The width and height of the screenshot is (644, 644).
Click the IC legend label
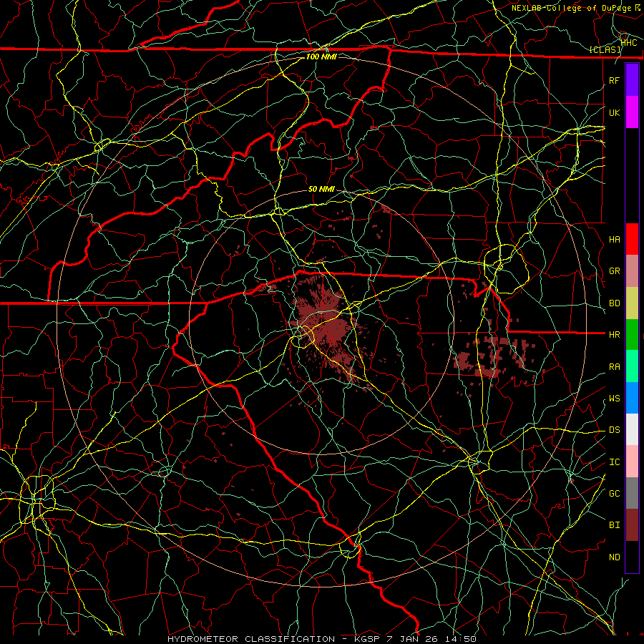[x=615, y=462]
